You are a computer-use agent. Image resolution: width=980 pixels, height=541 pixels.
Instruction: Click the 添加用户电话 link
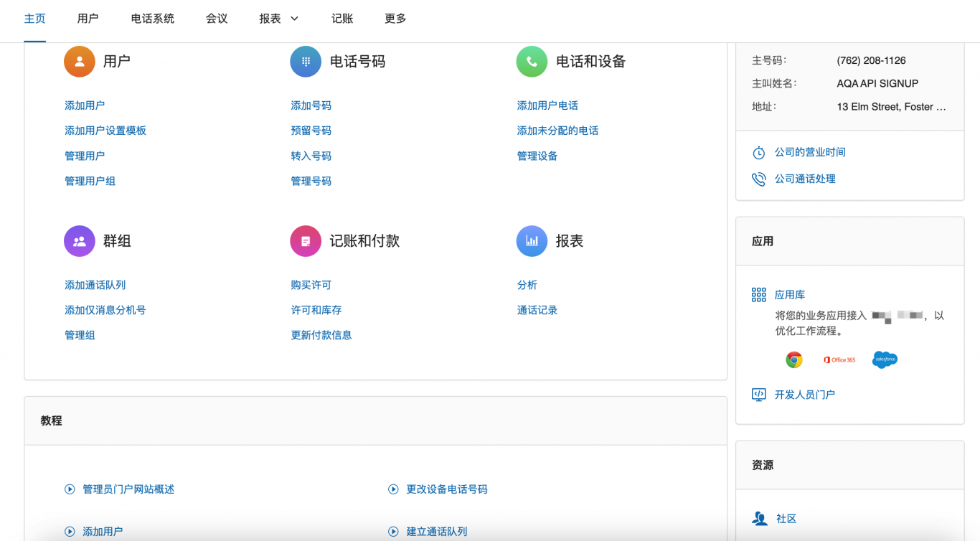[x=547, y=105]
